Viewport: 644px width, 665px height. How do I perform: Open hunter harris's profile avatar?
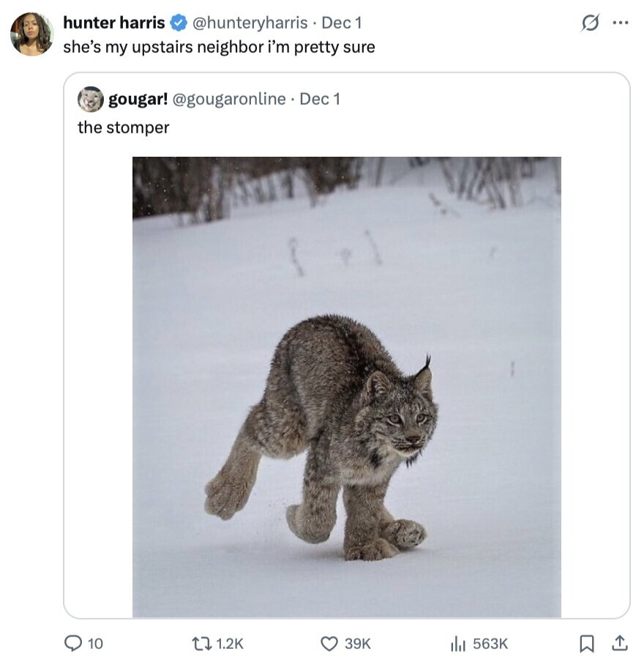31,34
